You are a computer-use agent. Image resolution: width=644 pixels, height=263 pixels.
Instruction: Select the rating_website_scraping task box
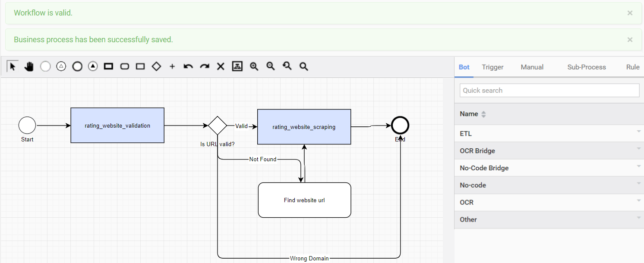pos(304,127)
